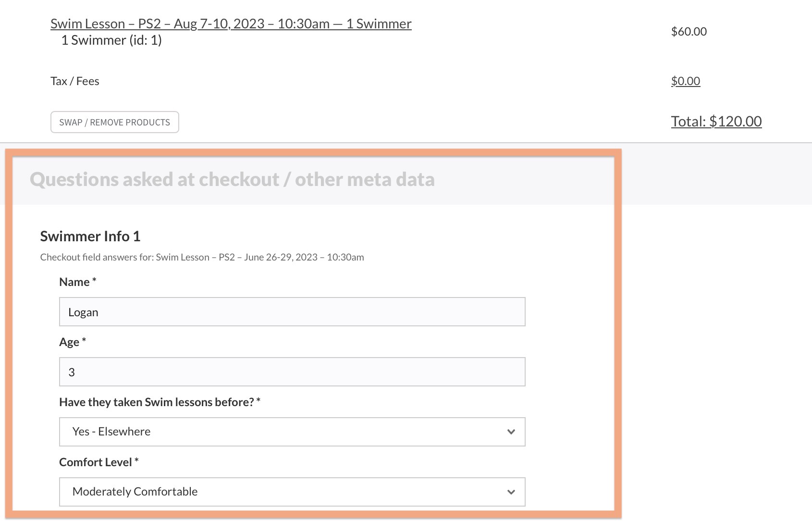Click the 1 Swimmer (id: 1) text
The height and width of the screenshot is (521, 812).
(x=111, y=40)
